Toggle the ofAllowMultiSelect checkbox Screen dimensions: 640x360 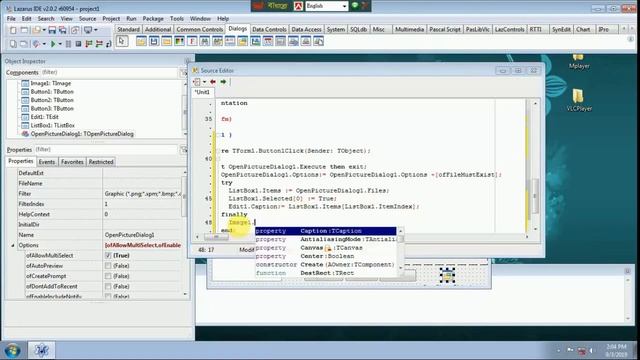point(108,256)
